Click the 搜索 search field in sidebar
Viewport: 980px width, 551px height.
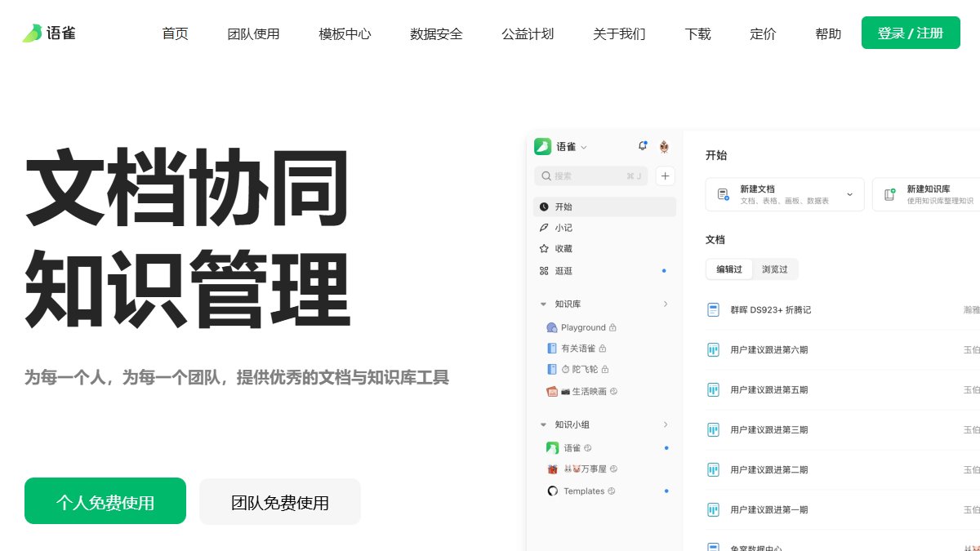tap(590, 176)
